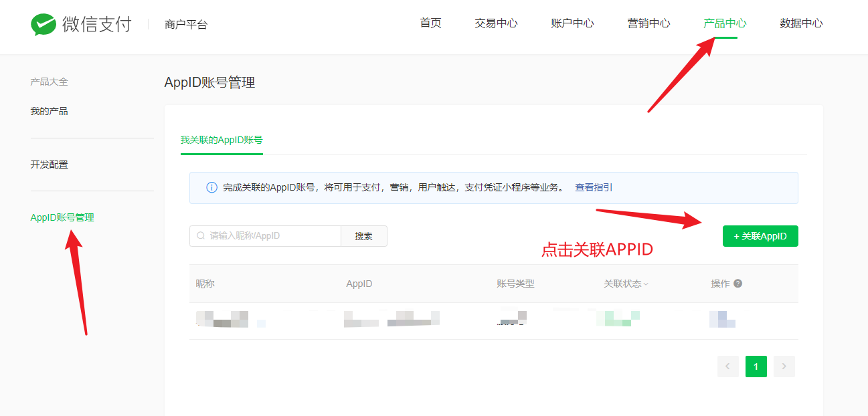Open 营销中心 in the top navigation

click(x=648, y=23)
